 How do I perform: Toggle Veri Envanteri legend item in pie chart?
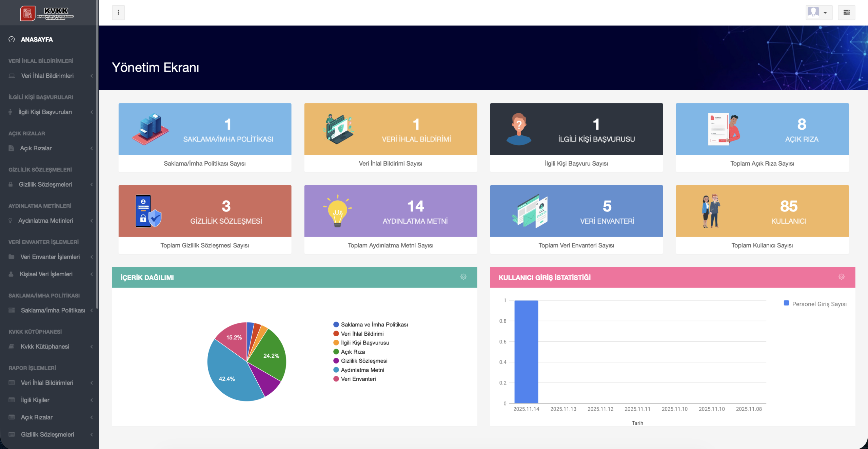point(358,379)
